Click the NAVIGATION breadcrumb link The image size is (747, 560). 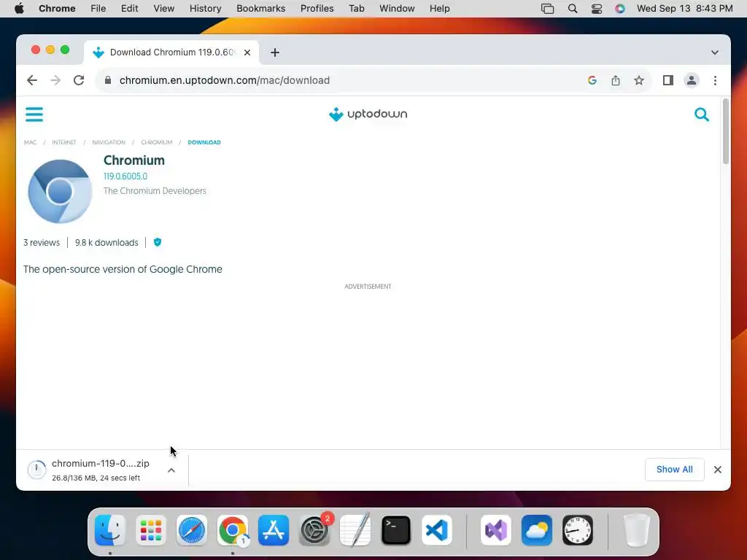(109, 142)
